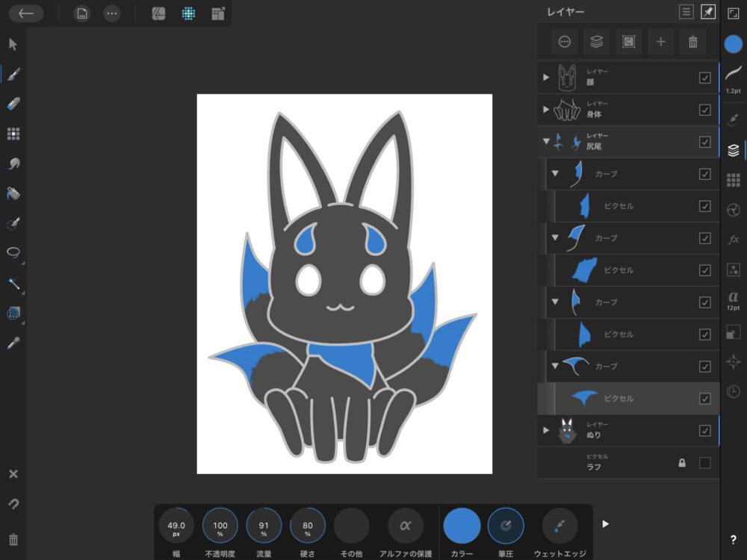This screenshot has height=560, width=747.
Task: Open the Layers studio icon on right
Action: (734, 150)
